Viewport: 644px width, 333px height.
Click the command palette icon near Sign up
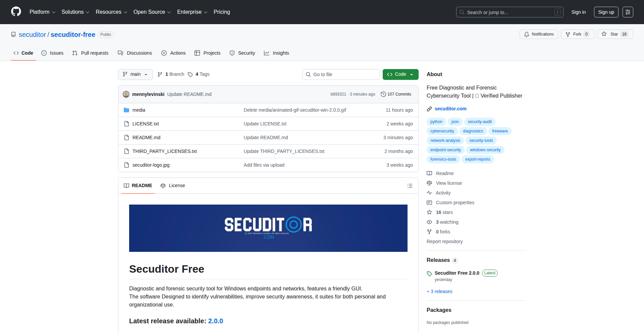[628, 12]
